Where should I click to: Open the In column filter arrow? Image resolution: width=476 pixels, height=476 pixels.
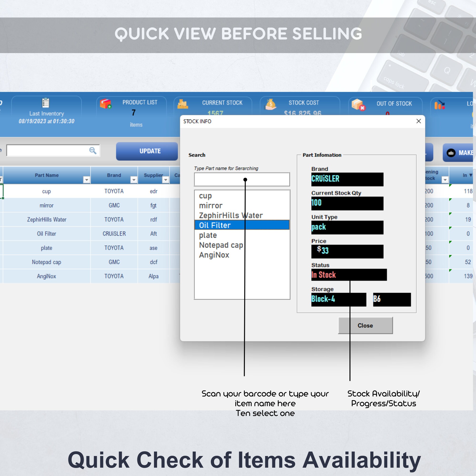point(471,175)
